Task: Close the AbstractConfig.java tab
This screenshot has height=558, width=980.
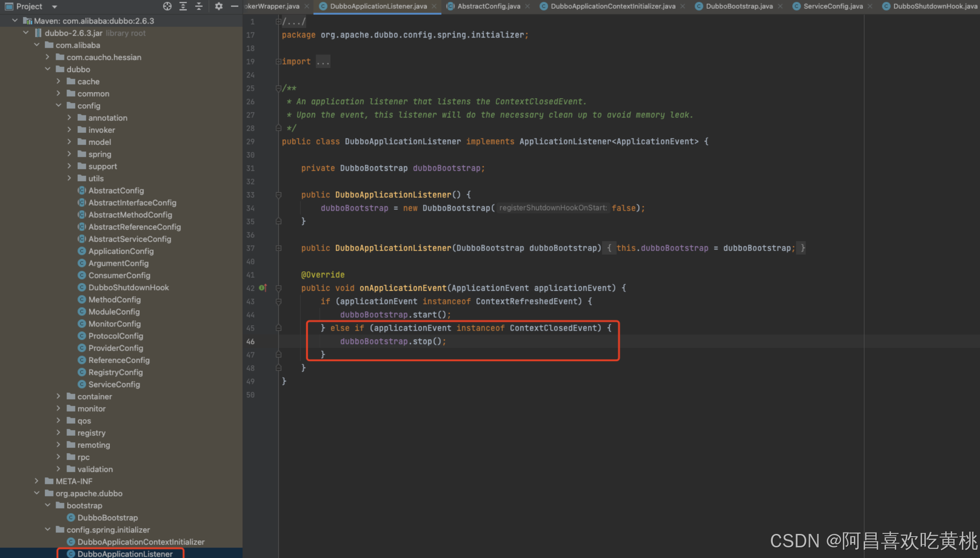Action: click(x=527, y=6)
